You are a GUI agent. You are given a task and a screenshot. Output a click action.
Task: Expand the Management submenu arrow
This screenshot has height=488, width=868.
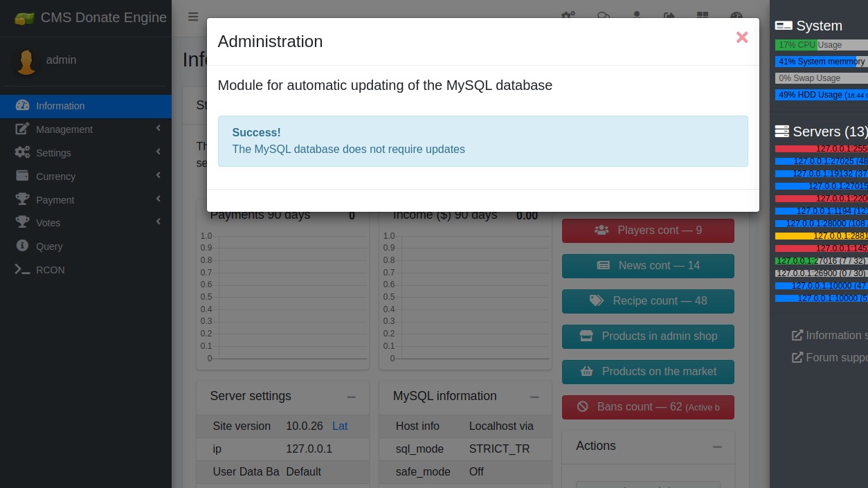159,129
